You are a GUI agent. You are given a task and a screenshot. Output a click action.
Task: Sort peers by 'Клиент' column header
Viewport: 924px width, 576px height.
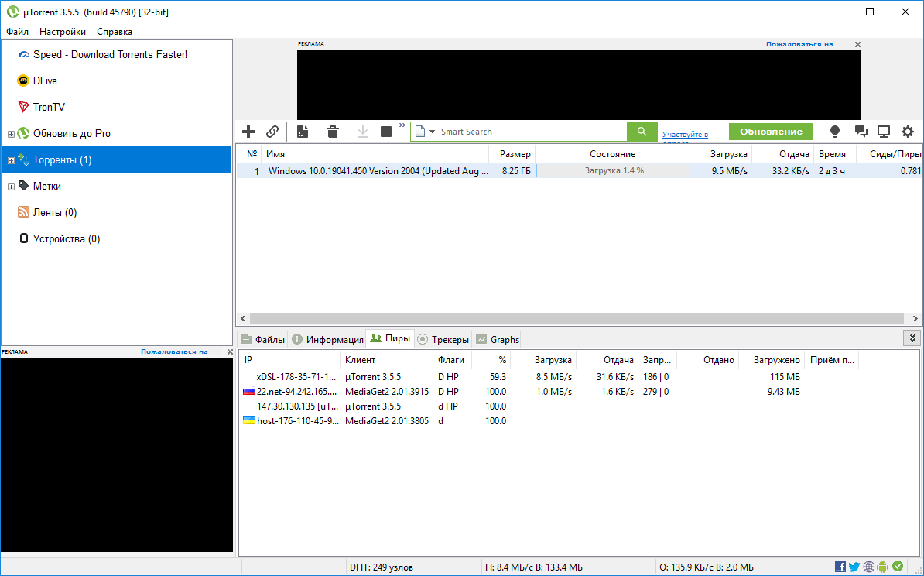tap(387, 360)
